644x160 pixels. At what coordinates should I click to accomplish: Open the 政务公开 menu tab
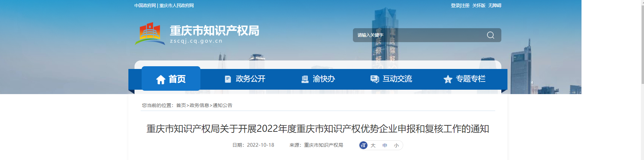(x=245, y=79)
